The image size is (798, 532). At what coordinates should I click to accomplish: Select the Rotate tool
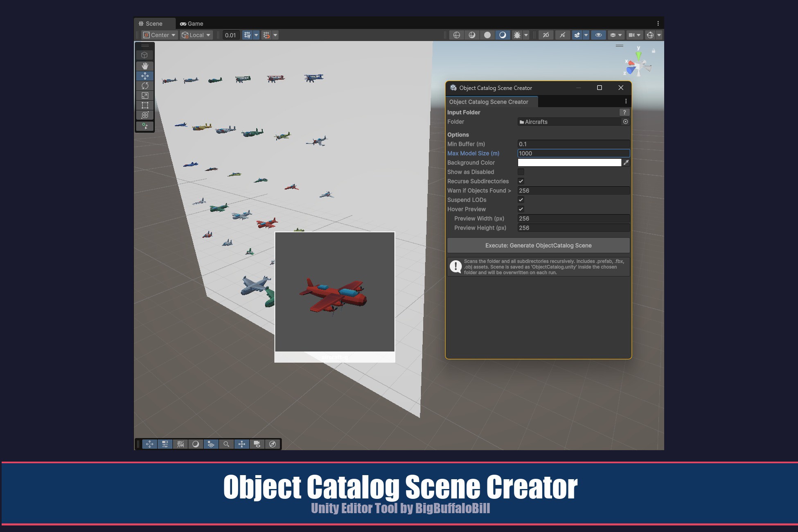144,86
